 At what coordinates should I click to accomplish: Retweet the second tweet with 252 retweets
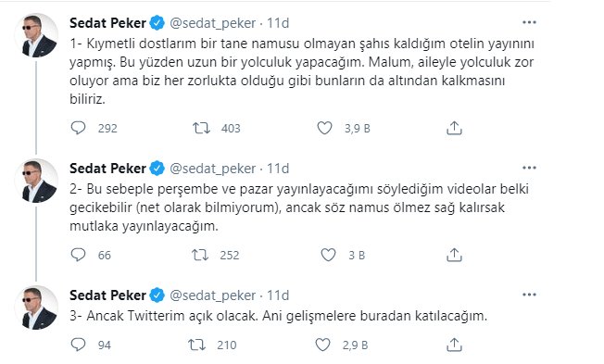click(200, 255)
